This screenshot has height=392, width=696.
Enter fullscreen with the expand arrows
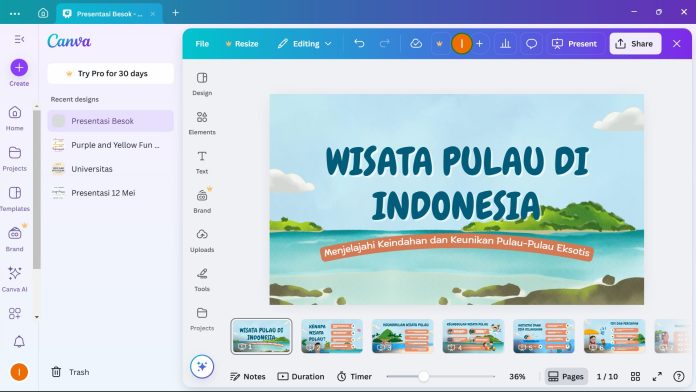657,376
